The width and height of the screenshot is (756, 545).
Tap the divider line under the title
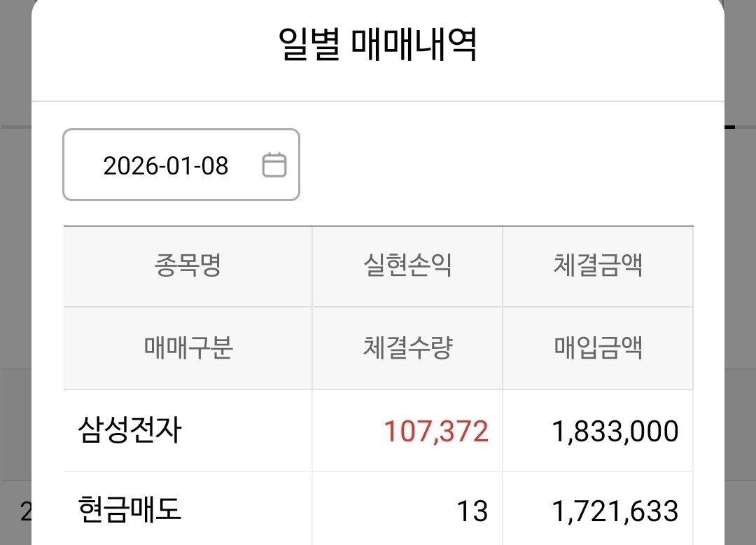point(377,102)
